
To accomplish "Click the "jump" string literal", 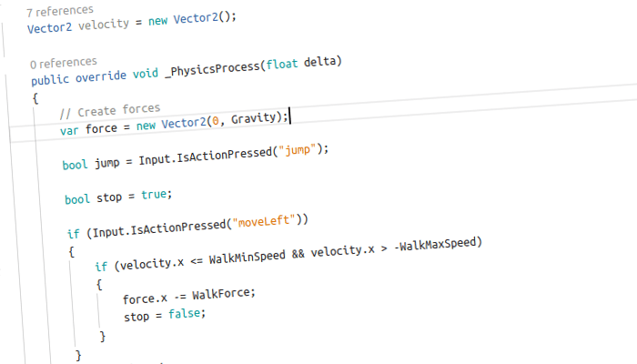I will click(297, 150).
